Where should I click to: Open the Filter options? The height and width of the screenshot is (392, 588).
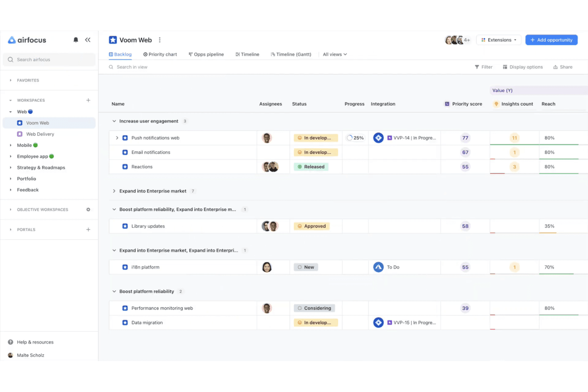click(x=484, y=67)
